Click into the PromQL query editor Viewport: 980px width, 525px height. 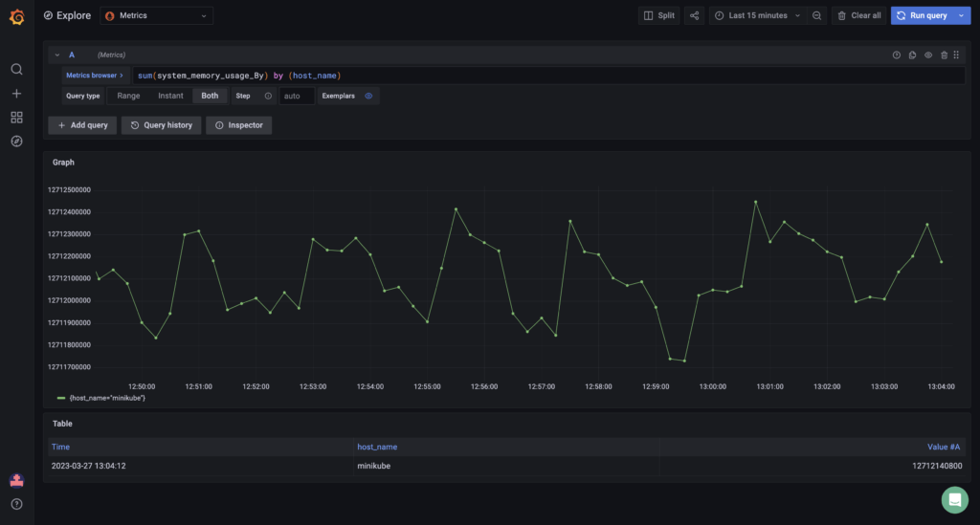548,76
